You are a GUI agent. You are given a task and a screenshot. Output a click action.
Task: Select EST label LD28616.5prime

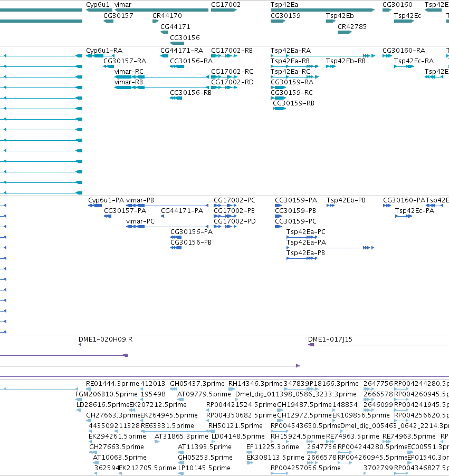[103, 405]
